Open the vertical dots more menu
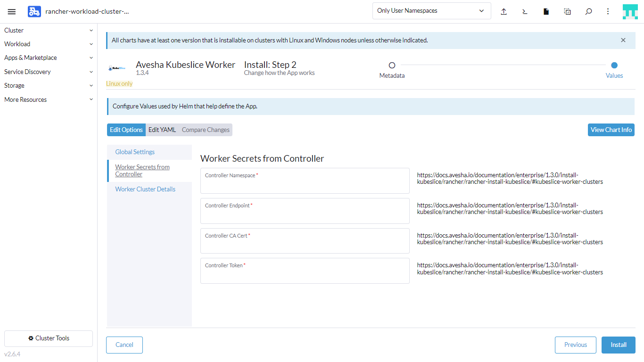 tap(608, 11)
